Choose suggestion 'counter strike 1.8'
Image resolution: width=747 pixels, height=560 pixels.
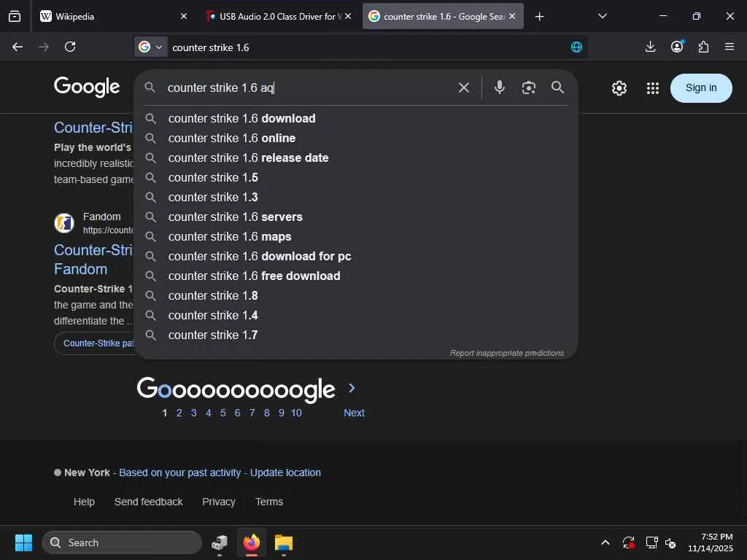[356, 296]
